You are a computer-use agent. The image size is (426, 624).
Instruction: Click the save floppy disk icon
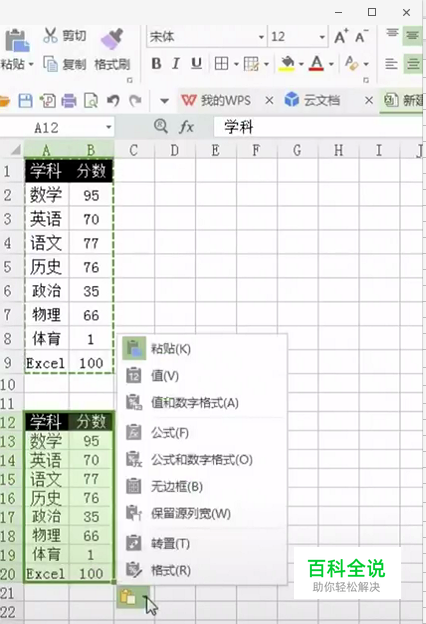[25, 101]
